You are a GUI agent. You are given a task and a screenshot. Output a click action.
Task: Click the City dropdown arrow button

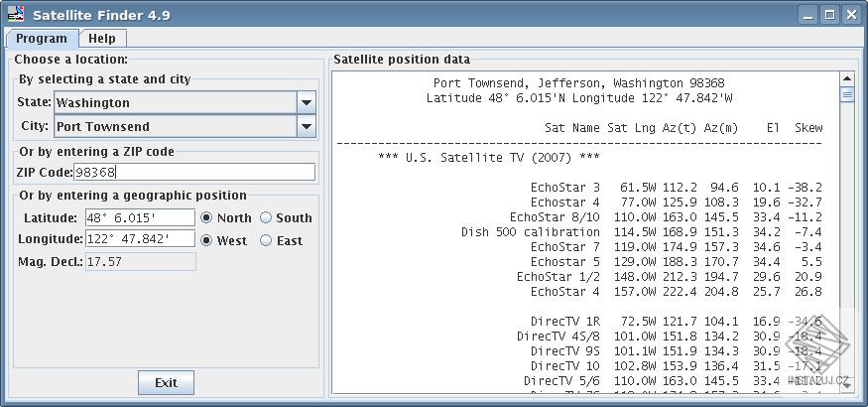(307, 126)
